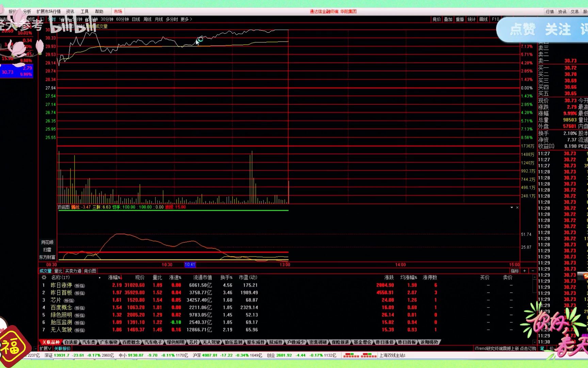Switch to the 股东减持 bottom tab
Screen dimensions: 588x368
(256, 342)
